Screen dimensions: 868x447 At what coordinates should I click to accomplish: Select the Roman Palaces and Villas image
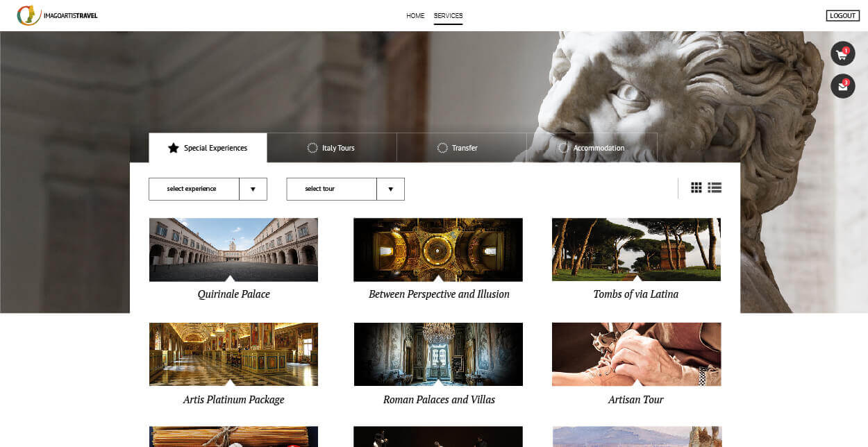tap(438, 354)
